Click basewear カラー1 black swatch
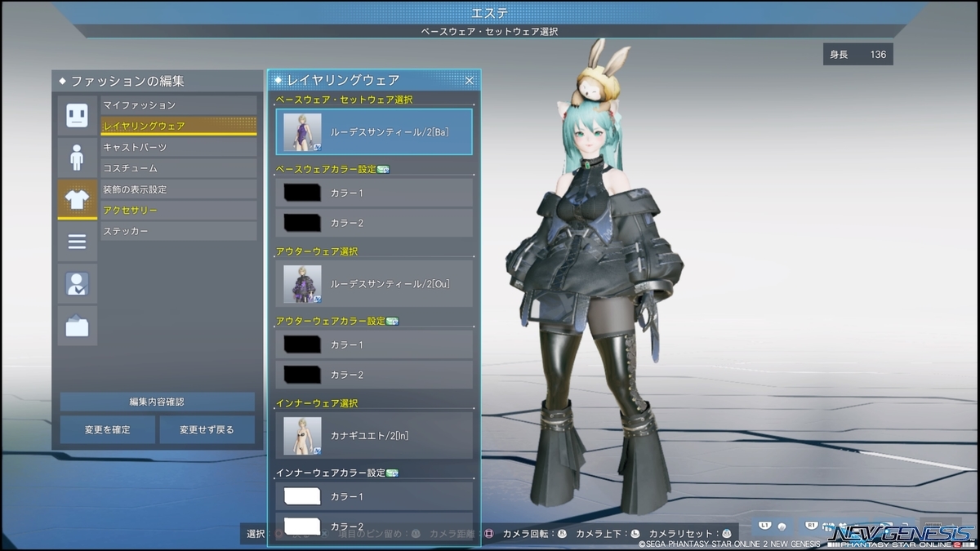The height and width of the screenshot is (551, 980). (x=302, y=193)
